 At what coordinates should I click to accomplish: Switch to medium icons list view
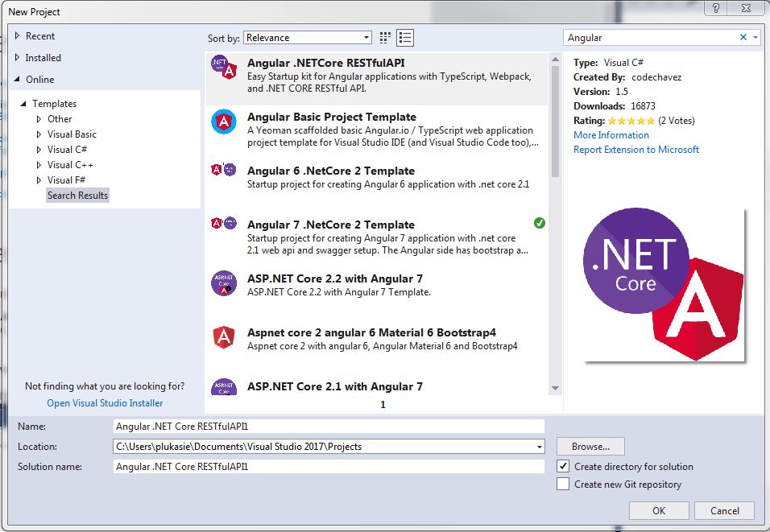pyautogui.click(x=405, y=38)
